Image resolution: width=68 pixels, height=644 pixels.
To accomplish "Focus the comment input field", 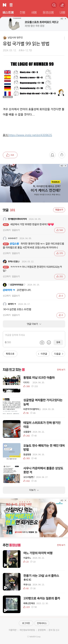I will tap(34, 335).
